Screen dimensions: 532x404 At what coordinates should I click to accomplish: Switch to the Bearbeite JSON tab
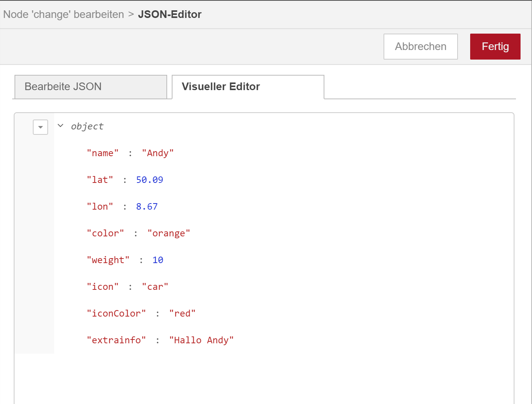tap(91, 87)
